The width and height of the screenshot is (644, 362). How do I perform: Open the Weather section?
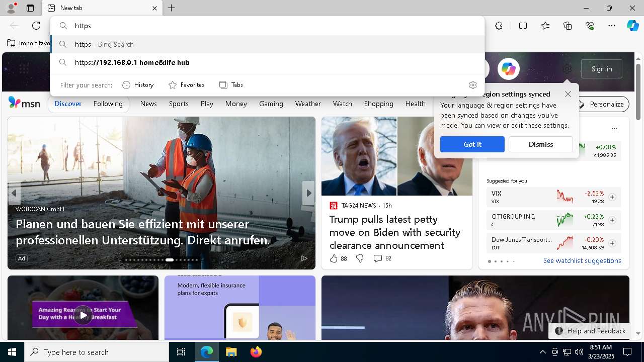[308, 104]
